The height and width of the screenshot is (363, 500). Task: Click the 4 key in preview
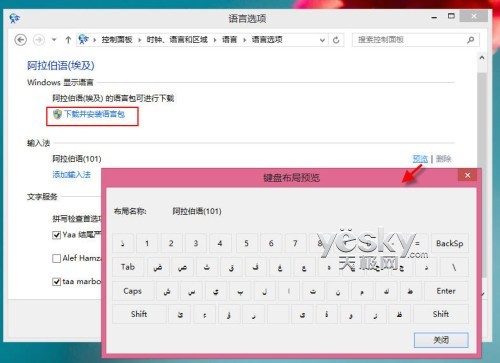coord(220,243)
